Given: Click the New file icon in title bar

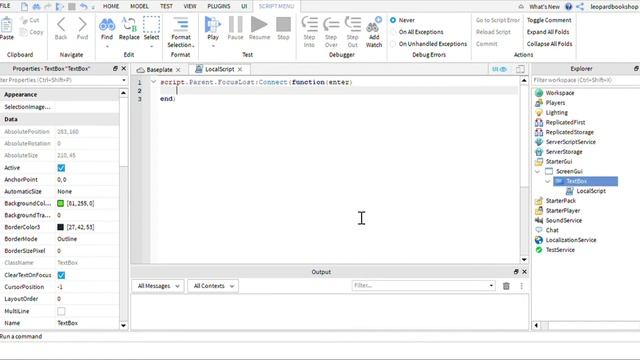Looking at the screenshot, I should point(24,7).
